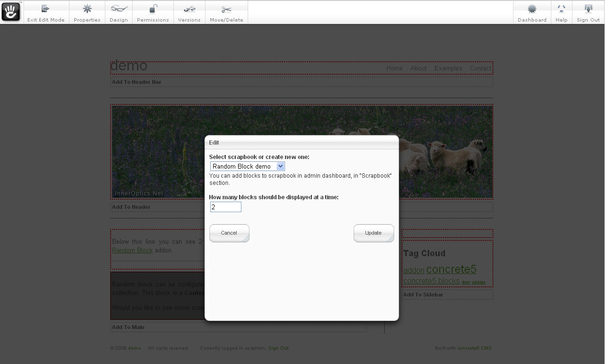Open page Properties from the toolbar
Image resolution: width=605 pixels, height=364 pixels.
[87, 9]
